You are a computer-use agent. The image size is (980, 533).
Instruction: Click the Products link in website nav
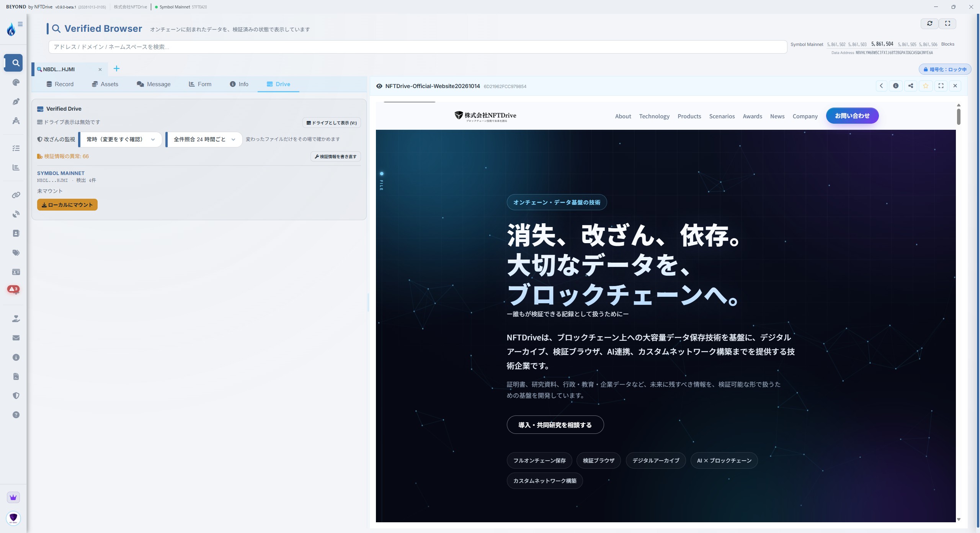pos(689,116)
